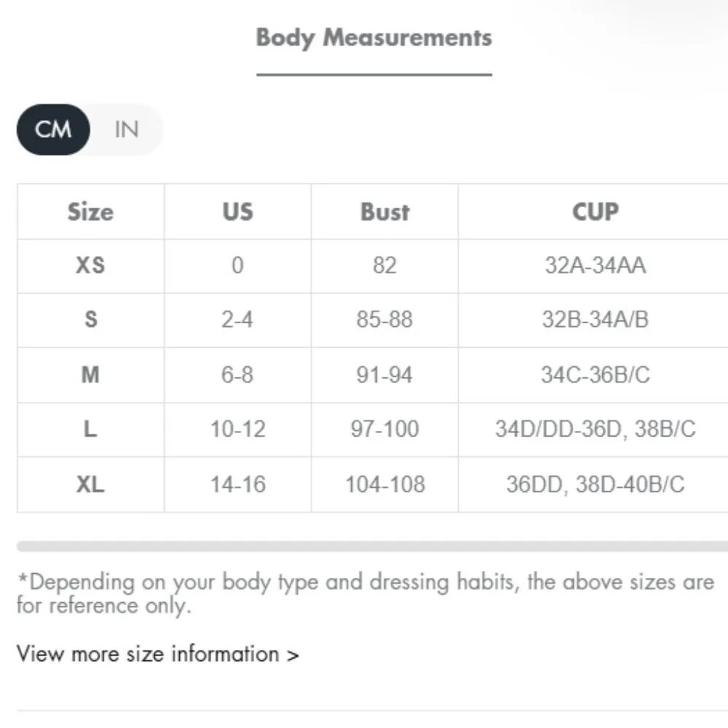This screenshot has height=728, width=728.
Task: Select the XS size row label
Action: (90, 265)
